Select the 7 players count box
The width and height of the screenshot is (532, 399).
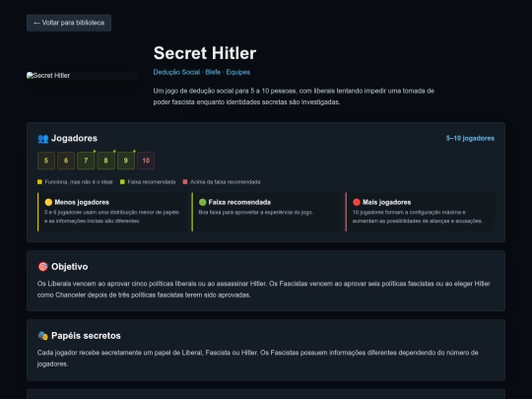86,161
